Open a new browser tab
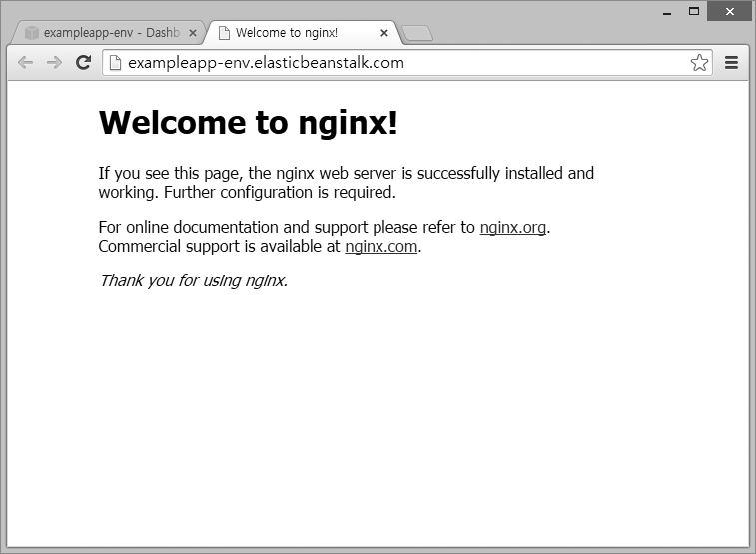Image resolution: width=756 pixels, height=554 pixels. tap(417, 34)
